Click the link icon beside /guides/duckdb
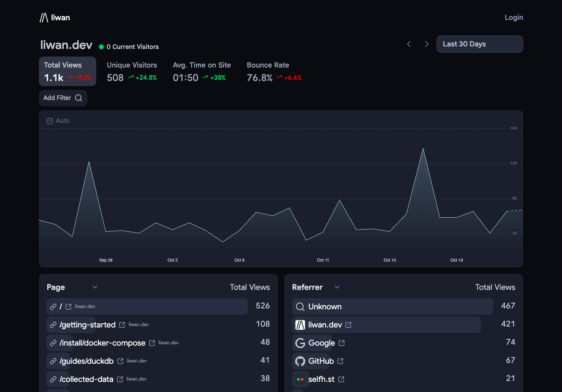Screen dimensions: 562x392 53,361
